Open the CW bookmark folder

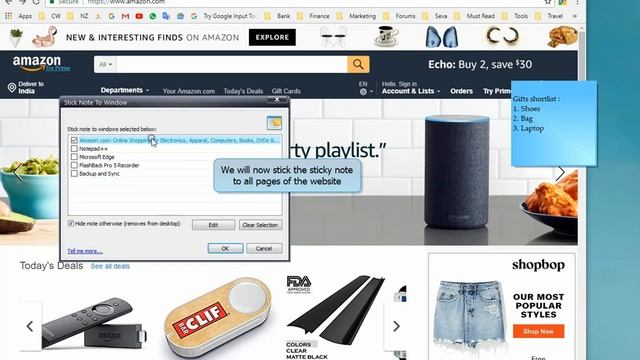click(50, 16)
